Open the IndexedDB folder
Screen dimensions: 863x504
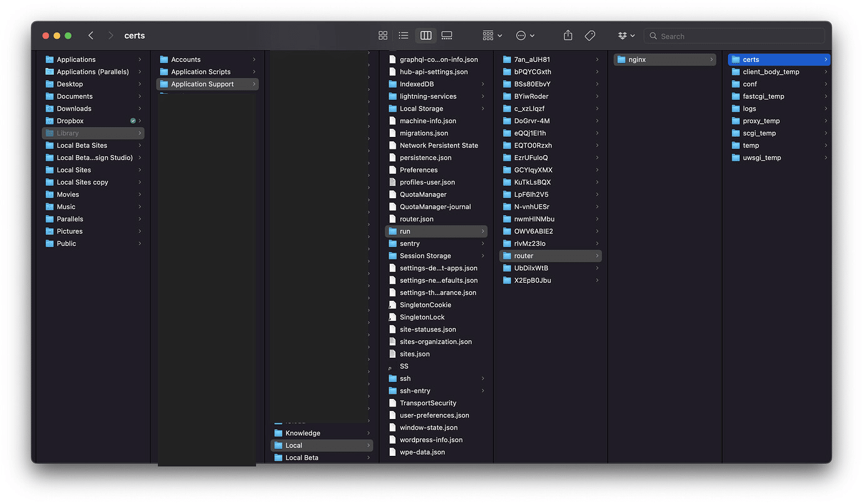436,84
